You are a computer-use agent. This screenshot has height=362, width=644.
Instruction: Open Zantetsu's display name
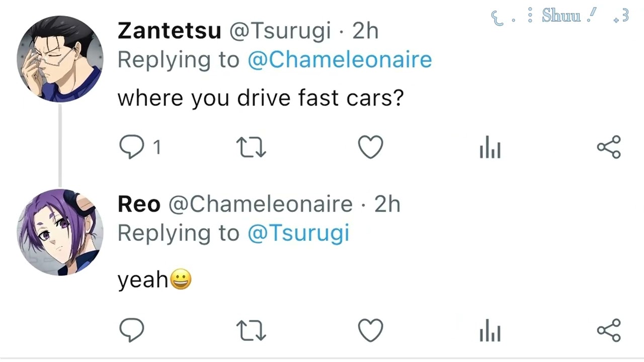169,31
